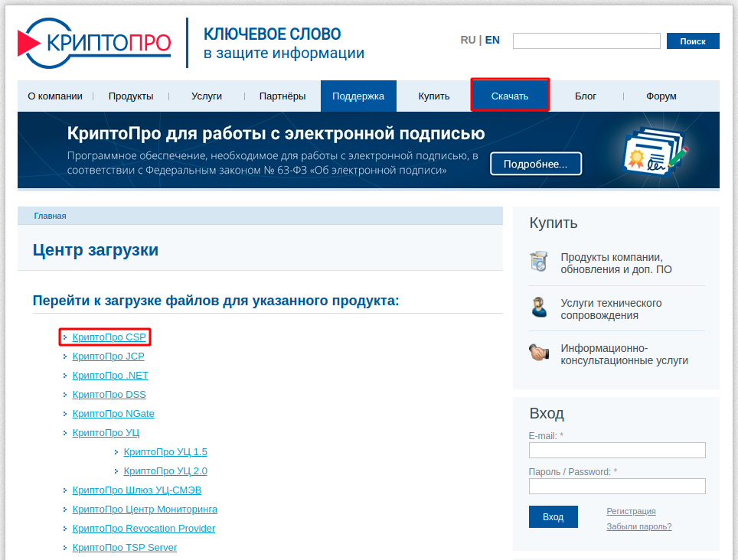Click the products icon next to Продукты компании
738x560 pixels.
(x=539, y=262)
